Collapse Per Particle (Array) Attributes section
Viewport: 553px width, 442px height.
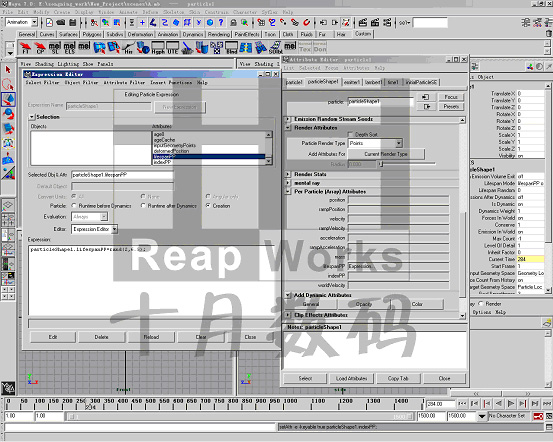pos(288,192)
